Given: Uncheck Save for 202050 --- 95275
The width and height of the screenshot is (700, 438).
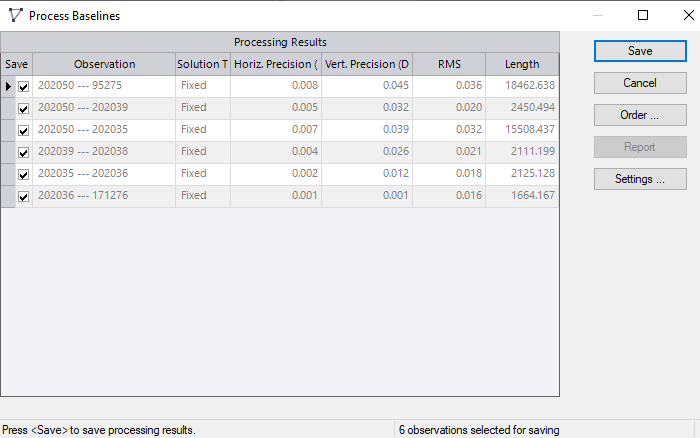Looking at the screenshot, I should point(24,87).
